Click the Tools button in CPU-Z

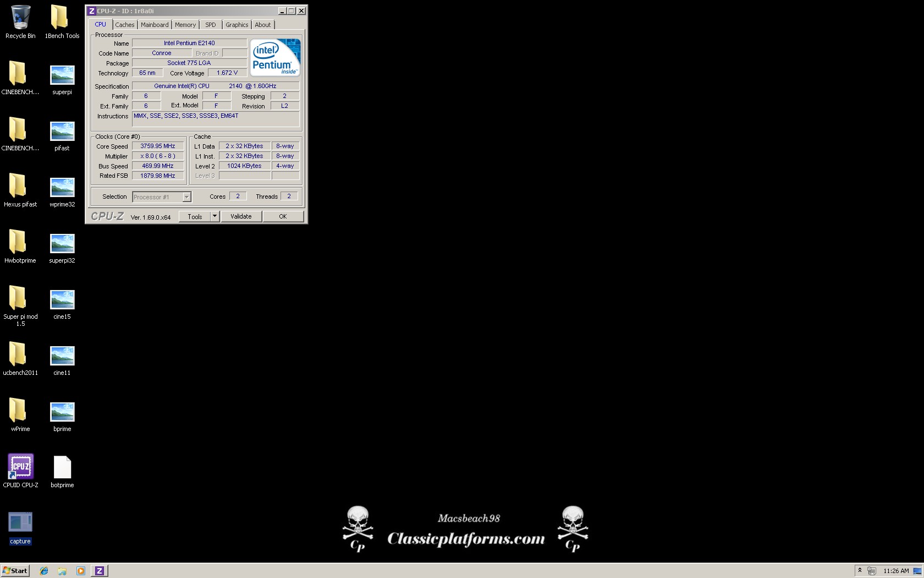tap(195, 216)
